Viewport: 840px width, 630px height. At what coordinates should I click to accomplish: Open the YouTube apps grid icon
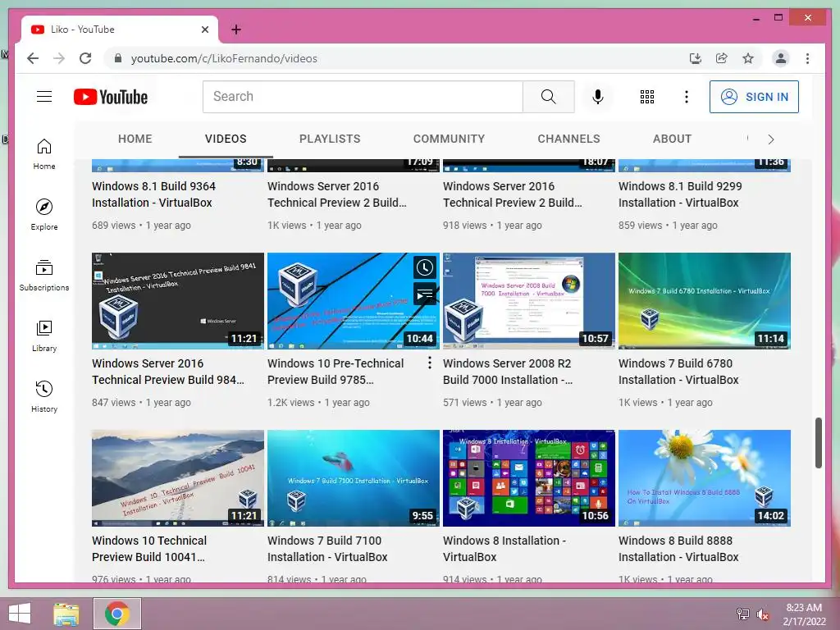[647, 97]
